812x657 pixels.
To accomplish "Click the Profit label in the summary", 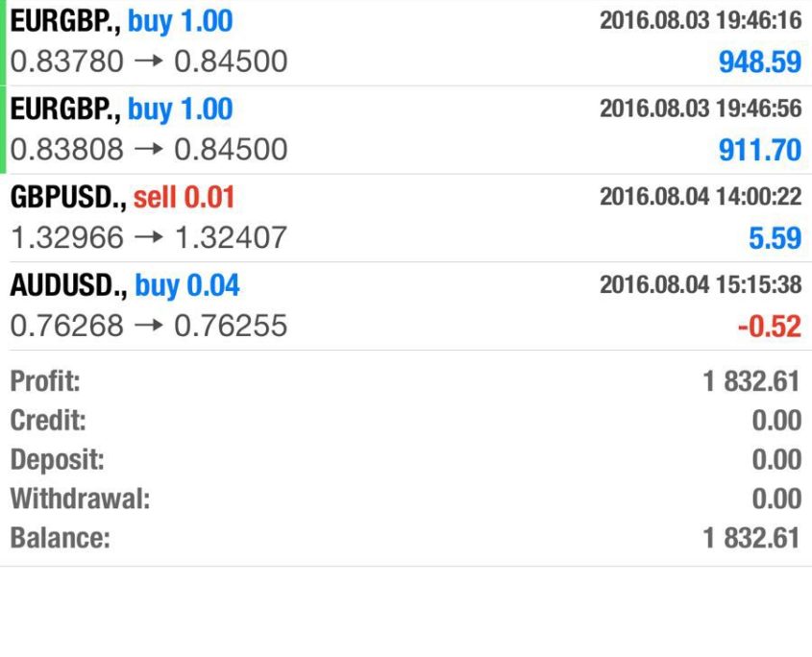I will (45, 381).
